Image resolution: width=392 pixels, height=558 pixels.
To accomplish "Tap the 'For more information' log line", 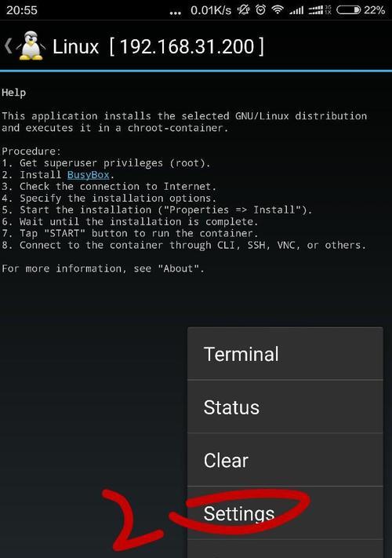I will pyautogui.click(x=103, y=268).
